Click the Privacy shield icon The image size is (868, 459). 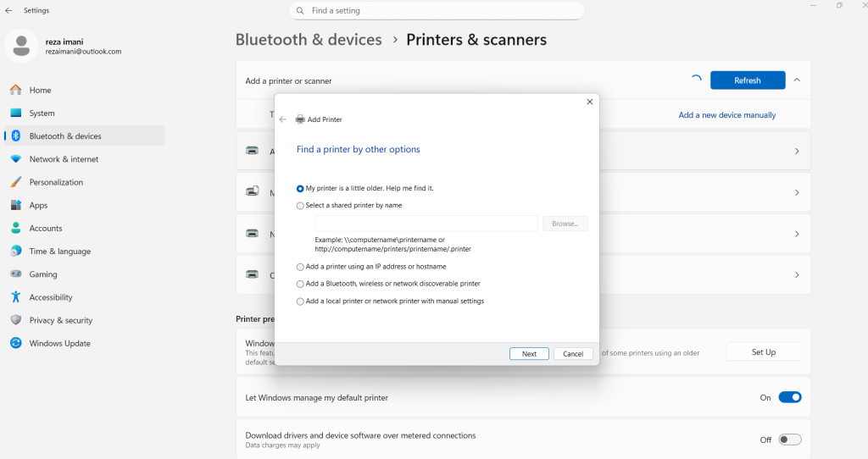click(x=16, y=320)
